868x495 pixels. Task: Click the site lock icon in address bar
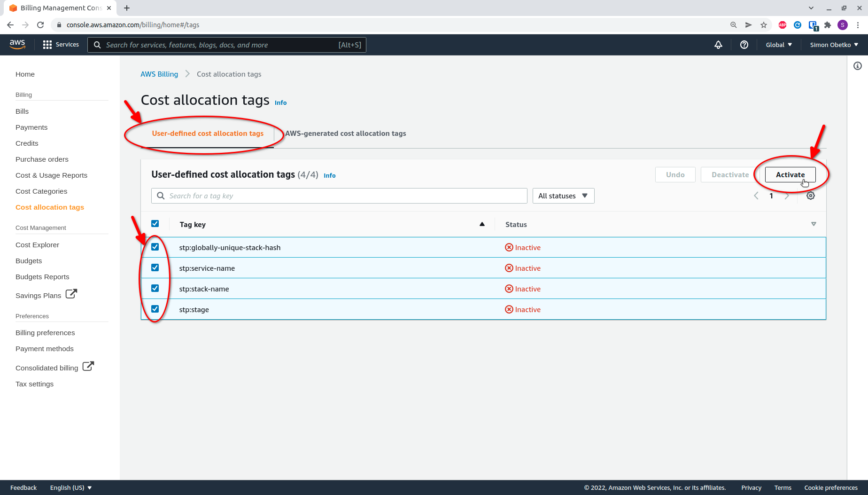[x=59, y=25]
